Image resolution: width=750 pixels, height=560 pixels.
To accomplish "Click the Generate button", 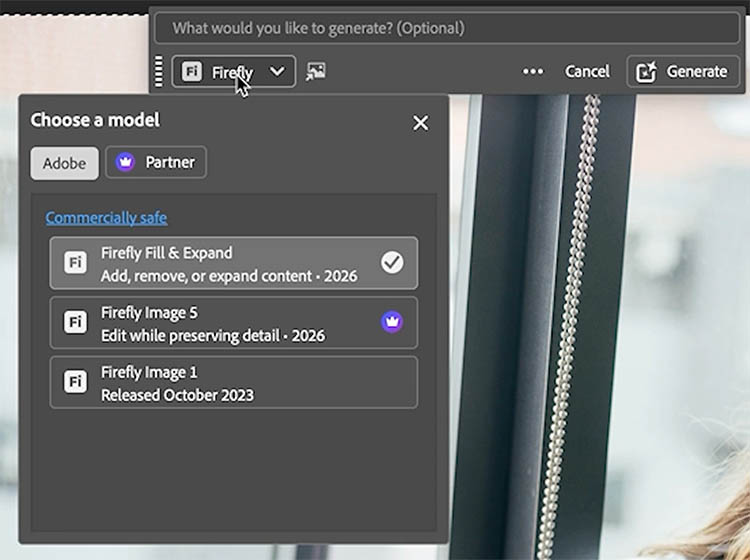I will [x=683, y=72].
